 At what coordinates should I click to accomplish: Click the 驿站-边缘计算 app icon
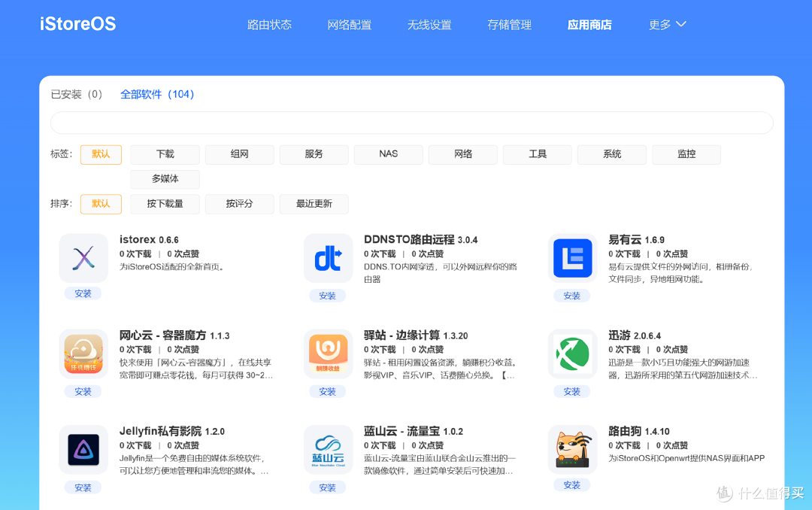coord(328,354)
